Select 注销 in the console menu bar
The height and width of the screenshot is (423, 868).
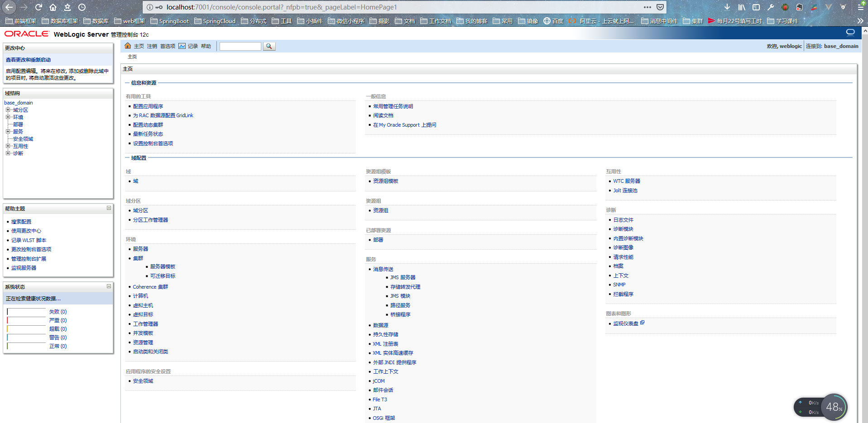(x=152, y=46)
